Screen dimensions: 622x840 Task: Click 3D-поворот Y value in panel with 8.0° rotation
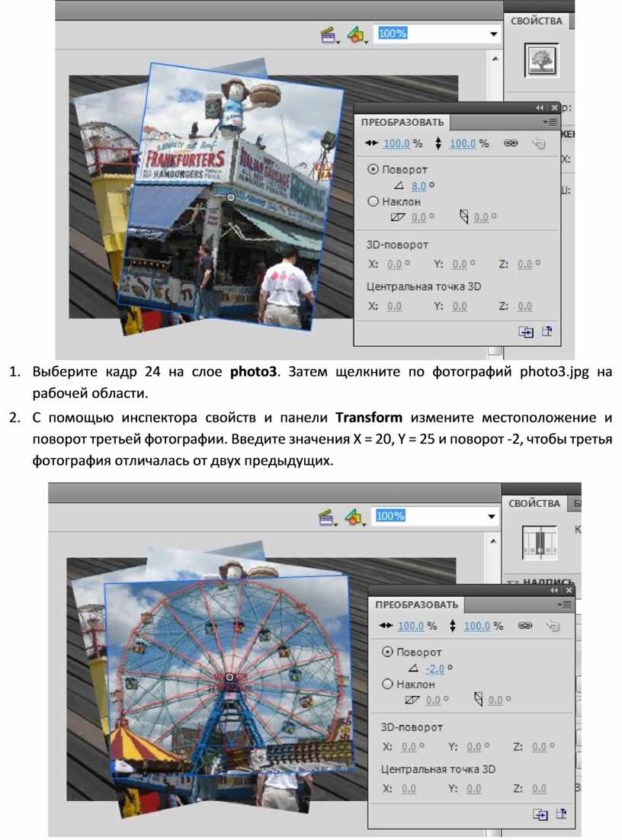tap(460, 264)
